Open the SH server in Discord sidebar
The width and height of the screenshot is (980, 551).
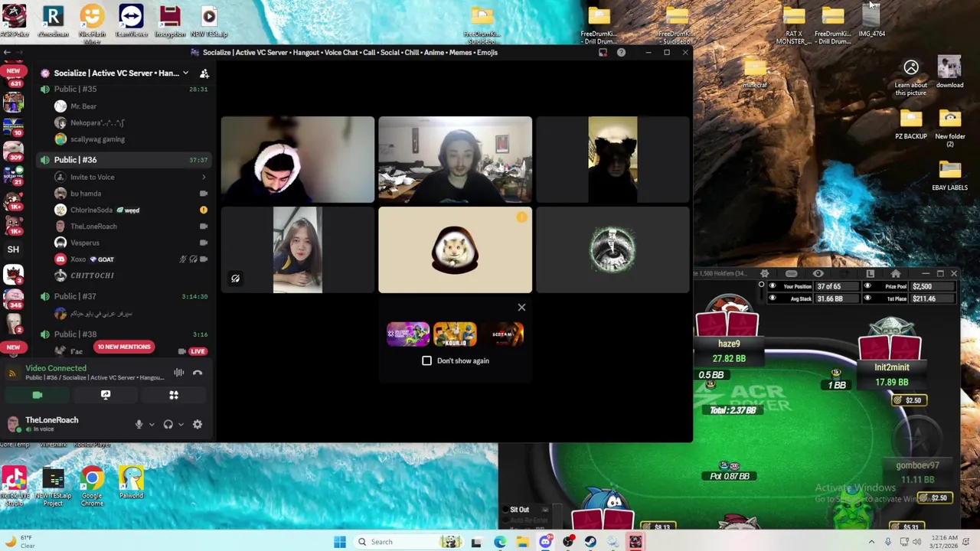tap(13, 249)
